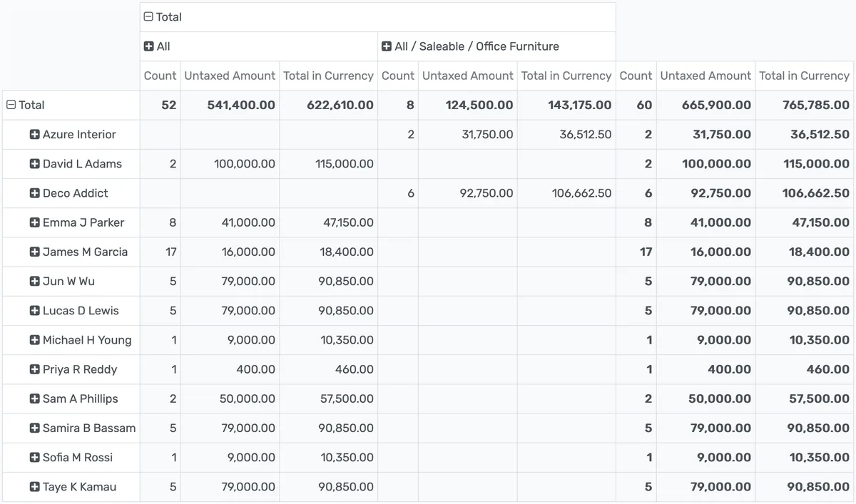Expand the Samira B Bassam row

point(34,428)
